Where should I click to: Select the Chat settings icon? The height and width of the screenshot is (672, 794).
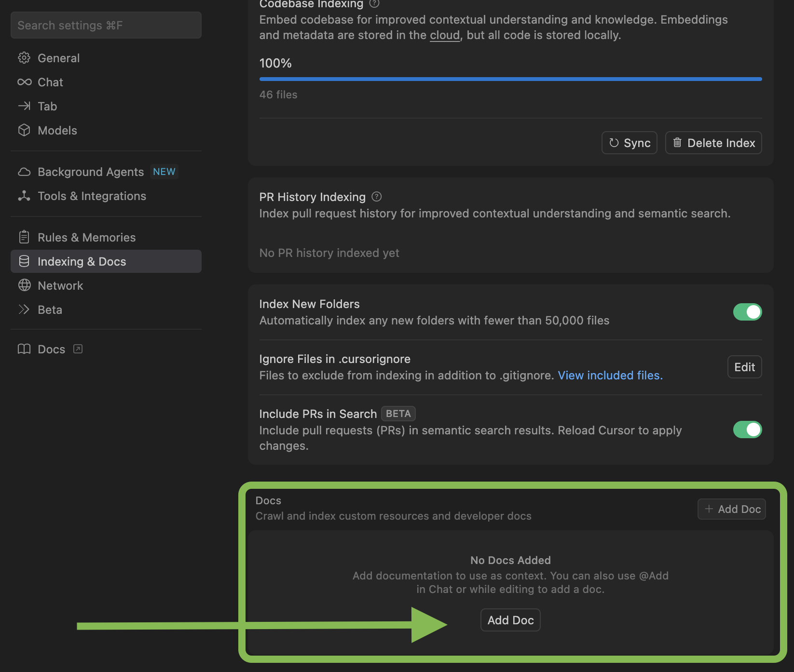coord(24,82)
